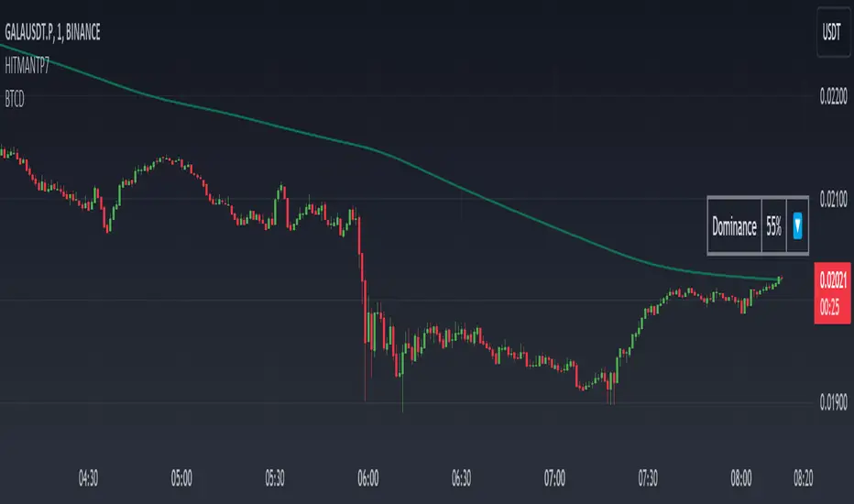Viewport: 854px width, 504px height.
Task: Click the 05:00 time axis marker
Action: pos(181,477)
